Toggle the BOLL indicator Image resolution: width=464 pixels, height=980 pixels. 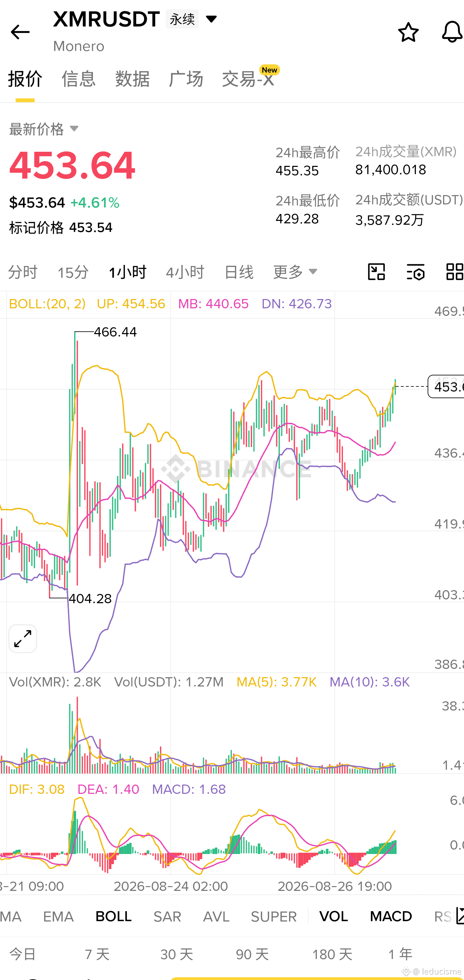pos(114,916)
